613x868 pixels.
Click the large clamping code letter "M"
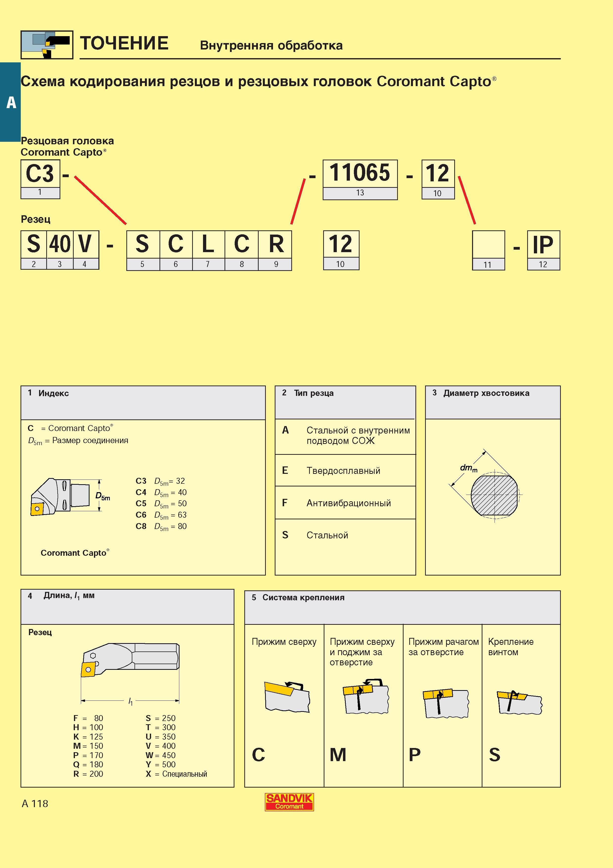pyautogui.click(x=338, y=755)
